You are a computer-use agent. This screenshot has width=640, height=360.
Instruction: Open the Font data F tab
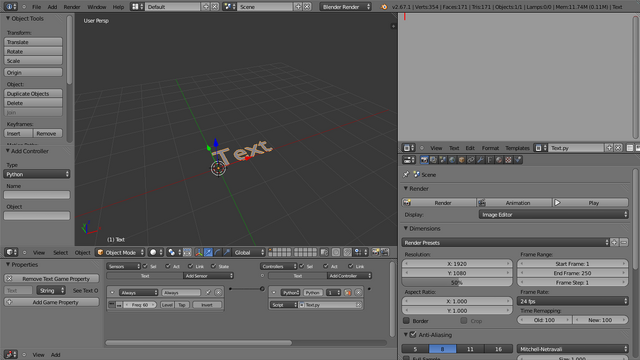click(x=490, y=160)
